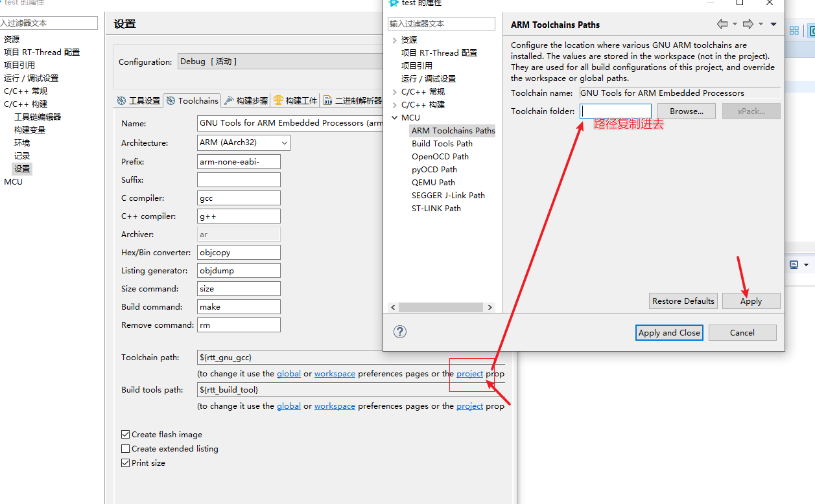Screen dimensions: 815x504
Task: Collapse the MCU tree node in dialog
Action: (394, 118)
